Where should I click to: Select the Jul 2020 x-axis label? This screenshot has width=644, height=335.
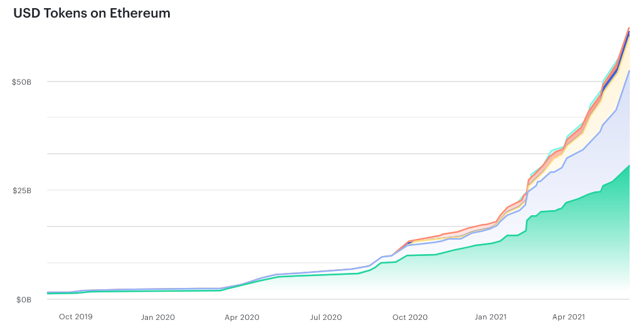click(325, 317)
